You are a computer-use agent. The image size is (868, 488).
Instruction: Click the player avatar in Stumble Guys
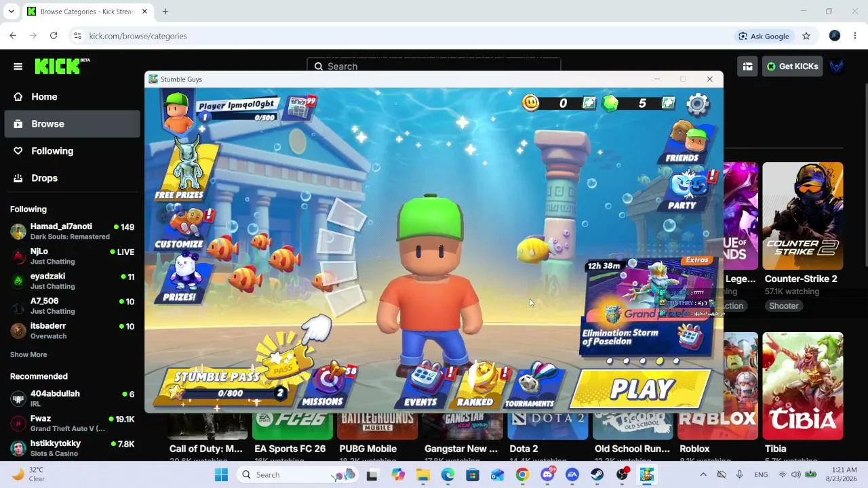(x=178, y=111)
